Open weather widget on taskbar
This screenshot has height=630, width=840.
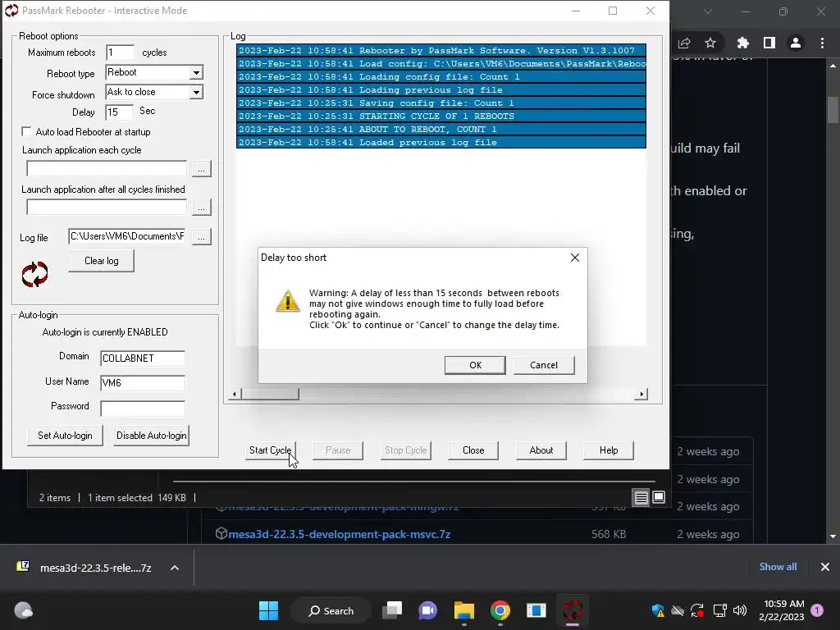click(23, 610)
